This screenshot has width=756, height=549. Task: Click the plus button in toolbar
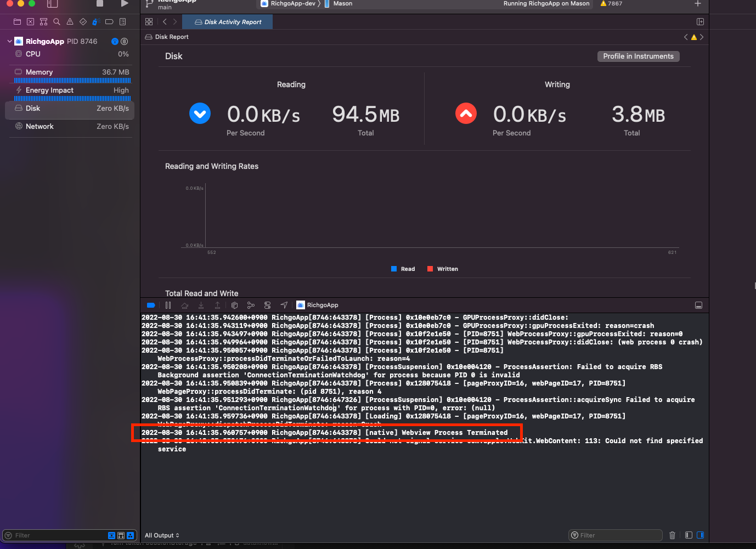pos(698,3)
